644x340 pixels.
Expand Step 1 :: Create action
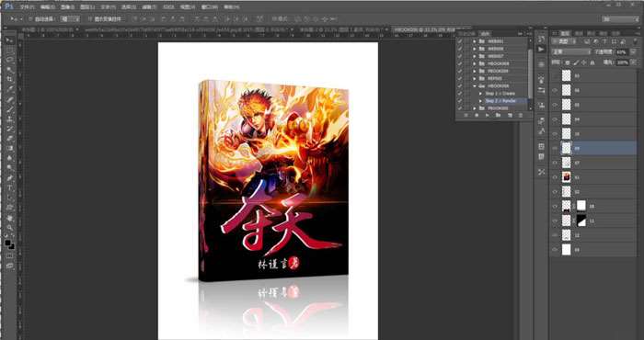[480, 94]
